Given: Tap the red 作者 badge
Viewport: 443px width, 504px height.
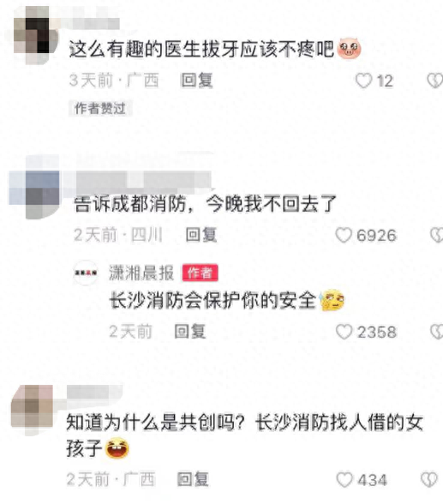Looking at the screenshot, I should pos(201,273).
